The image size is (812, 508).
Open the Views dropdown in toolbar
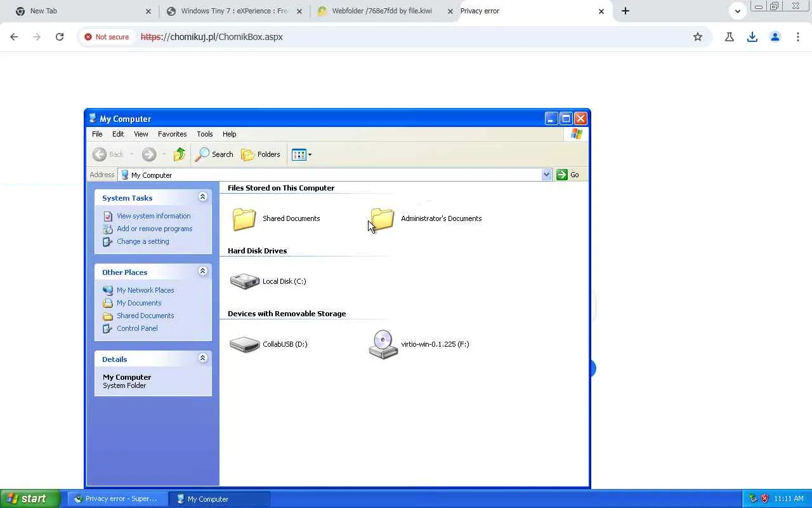click(x=301, y=154)
